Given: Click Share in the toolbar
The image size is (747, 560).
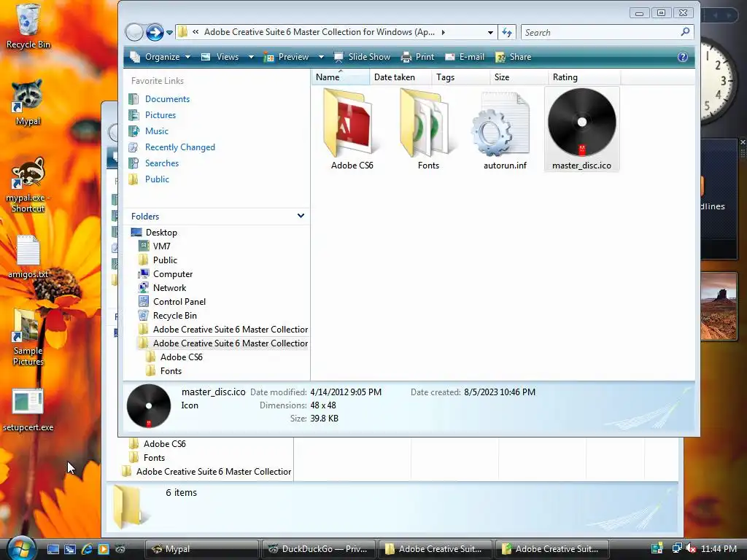Looking at the screenshot, I should coord(513,57).
